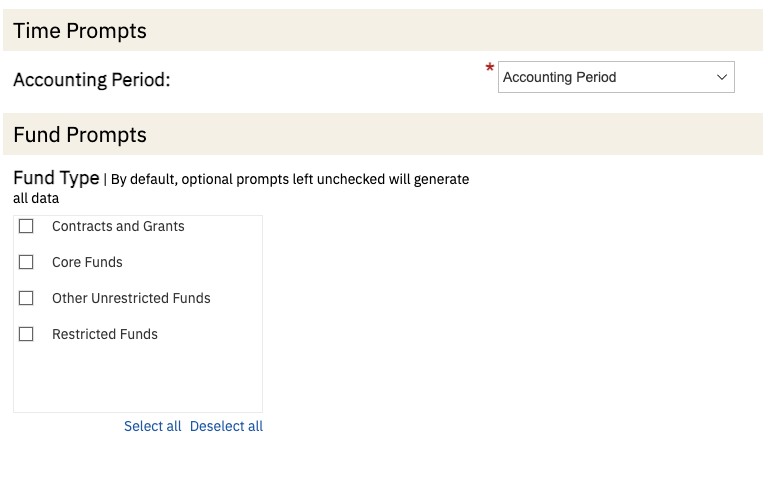Click the Time Prompts section header
This screenshot has width=763, height=480.
(80, 31)
